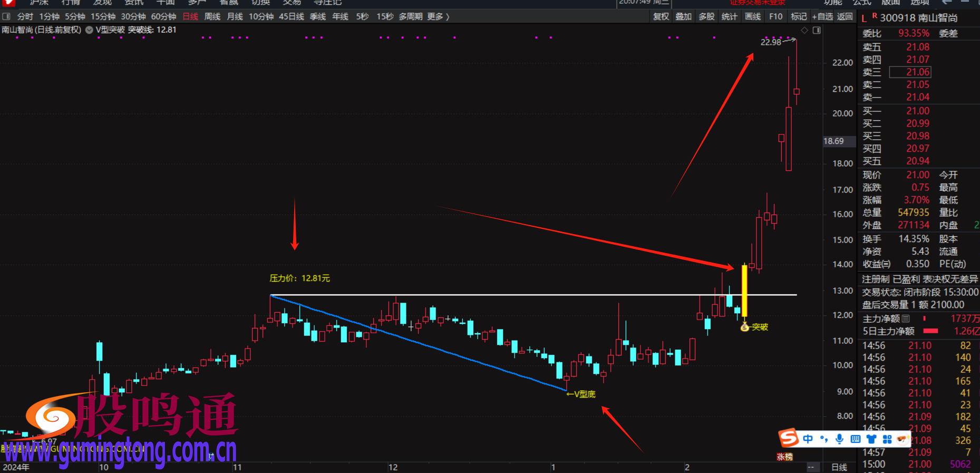The width and height of the screenshot is (980, 473).
Task: Open the Sogou soft keyboard icon
Action: pos(855,439)
